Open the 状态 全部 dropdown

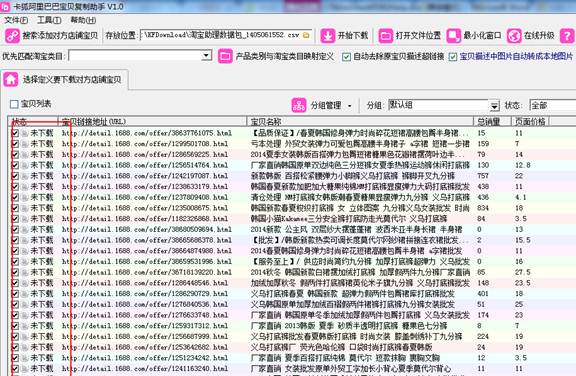point(553,105)
